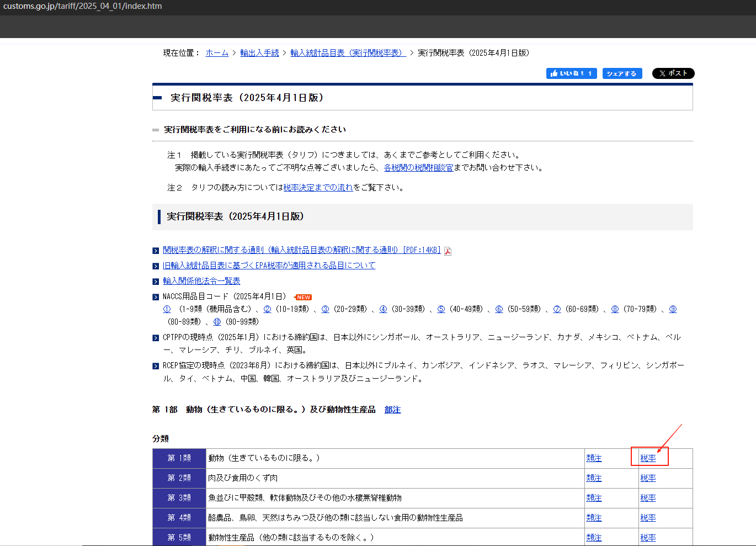Click 動物性生産品(他の類に該当するものを除く。) cell text

pos(291,538)
